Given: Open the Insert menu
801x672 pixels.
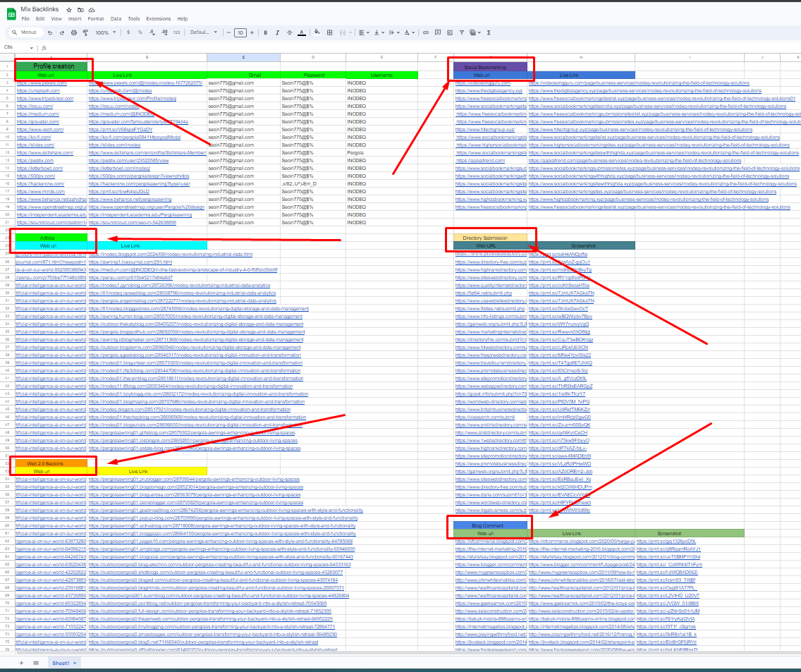Looking at the screenshot, I should tap(75, 19).
